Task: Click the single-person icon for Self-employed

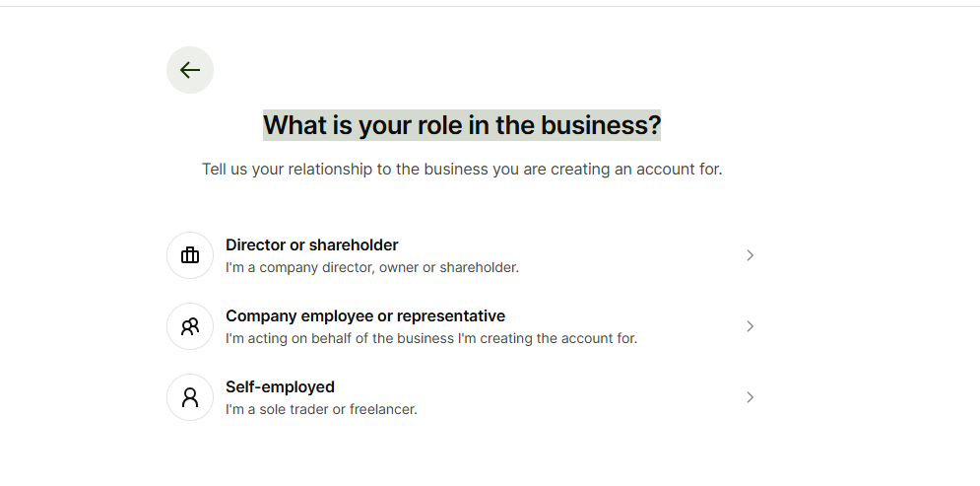Action: (x=190, y=397)
